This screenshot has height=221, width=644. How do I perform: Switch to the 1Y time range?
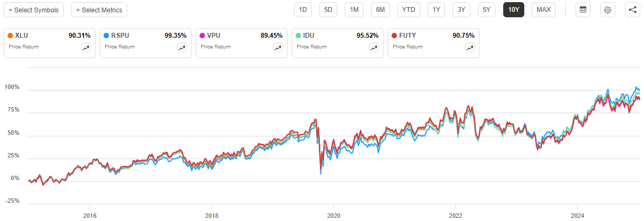coord(436,10)
